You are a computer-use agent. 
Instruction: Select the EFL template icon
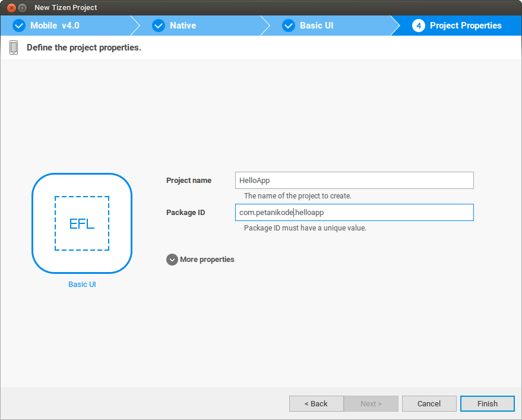point(82,223)
